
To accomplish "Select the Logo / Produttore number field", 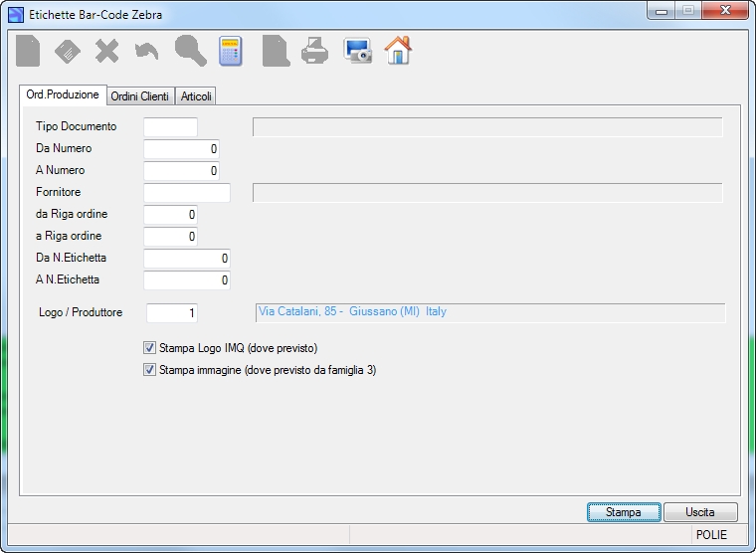I will tap(172, 313).
